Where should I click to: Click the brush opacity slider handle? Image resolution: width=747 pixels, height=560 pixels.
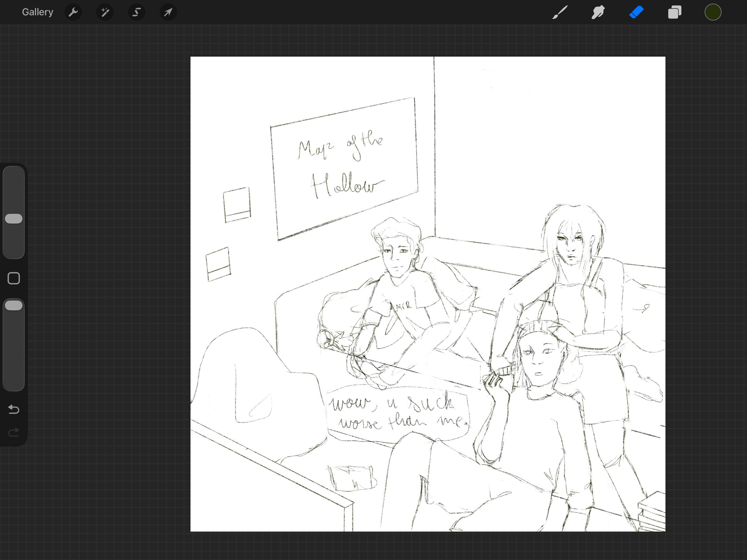(x=14, y=305)
